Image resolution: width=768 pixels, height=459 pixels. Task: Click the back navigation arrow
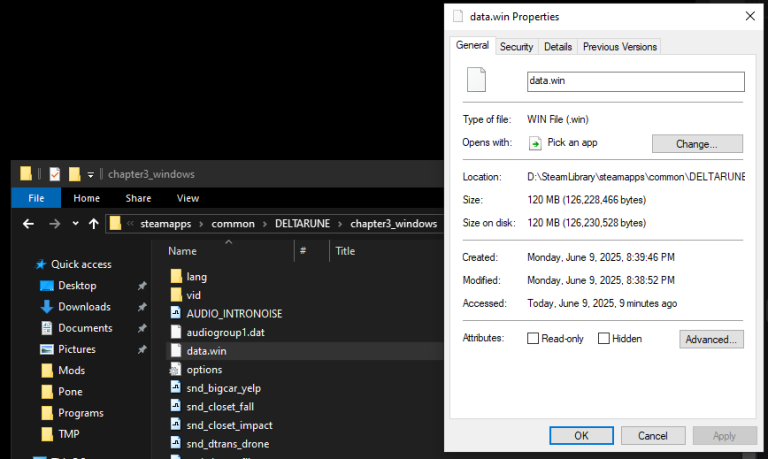(x=27, y=223)
